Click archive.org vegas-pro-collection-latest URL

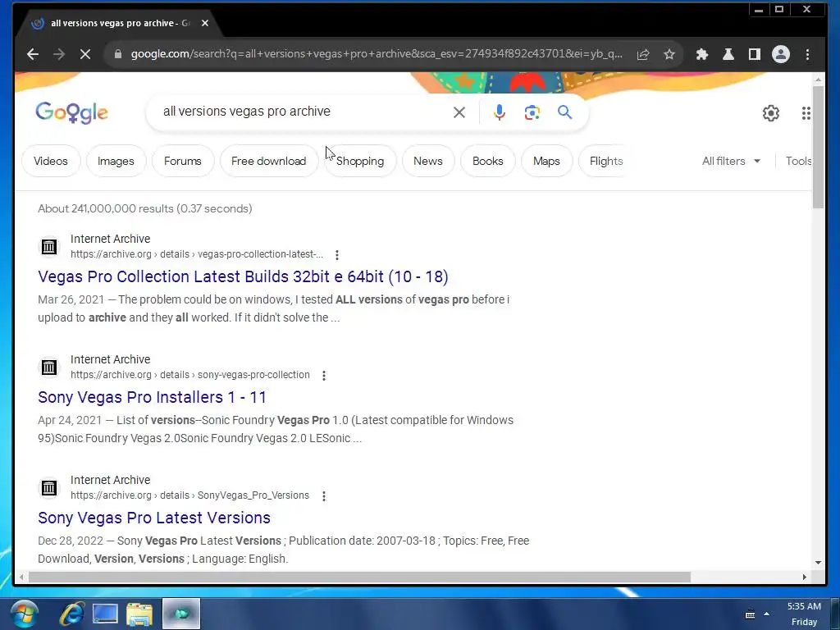pyautogui.click(x=197, y=254)
